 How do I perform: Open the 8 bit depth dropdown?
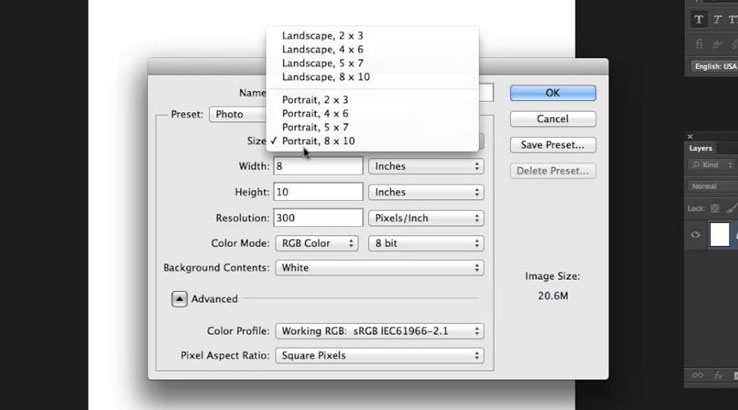click(426, 243)
